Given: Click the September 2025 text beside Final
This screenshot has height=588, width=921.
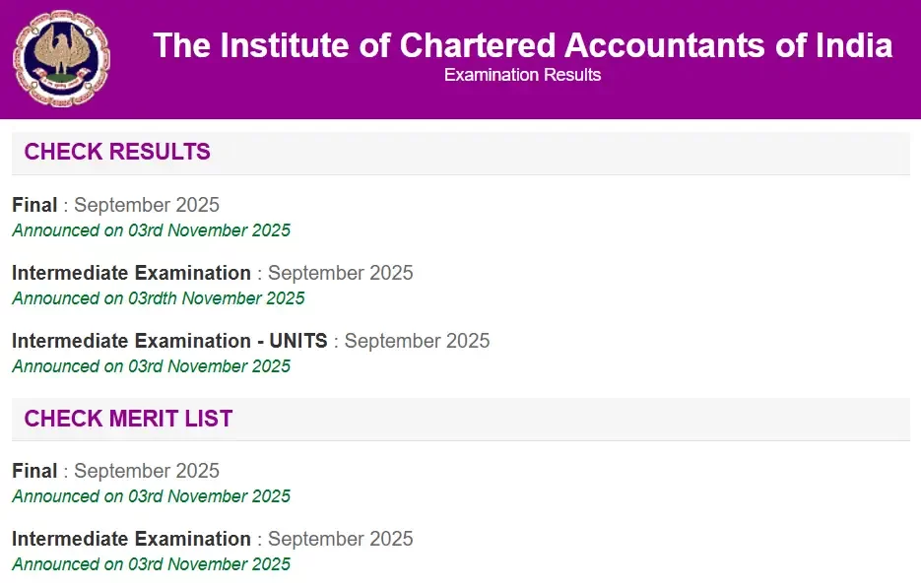Looking at the screenshot, I should (146, 205).
